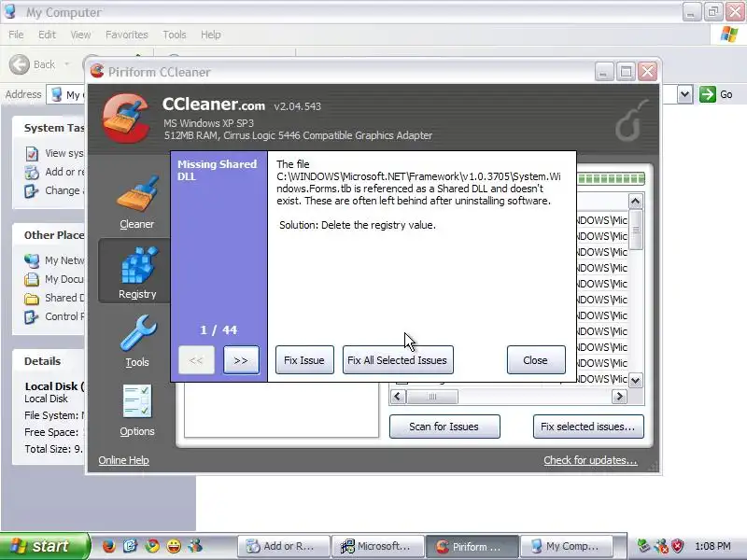Click Back arrow in My Computer toolbar
This screenshot has height=560, width=747.
coord(20,64)
